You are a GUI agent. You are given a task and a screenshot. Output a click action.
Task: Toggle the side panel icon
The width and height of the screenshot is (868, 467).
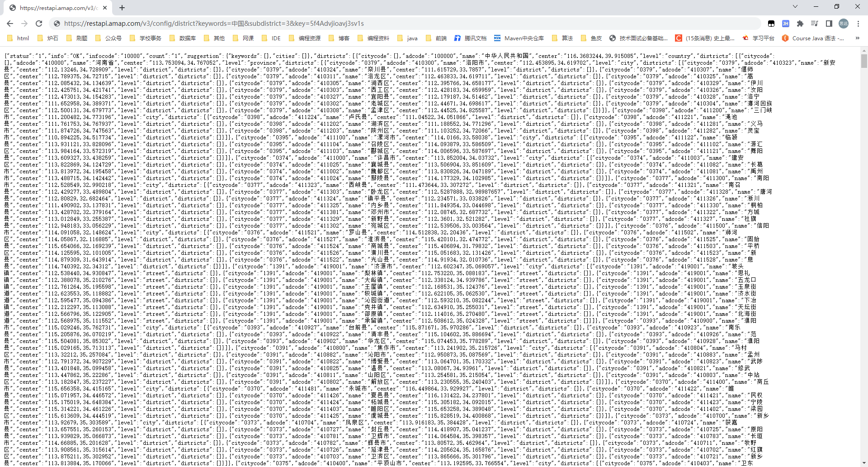click(x=829, y=23)
